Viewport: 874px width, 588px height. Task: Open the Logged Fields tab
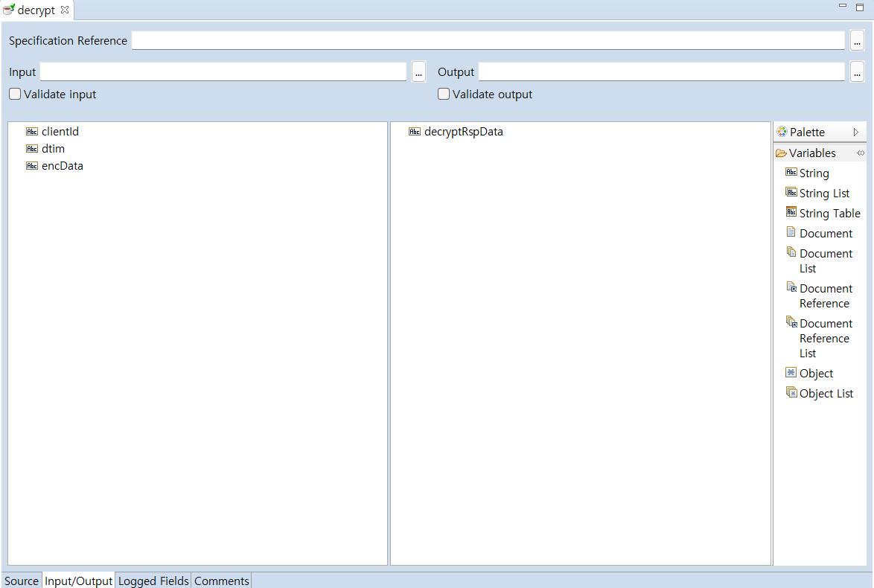pos(153,581)
